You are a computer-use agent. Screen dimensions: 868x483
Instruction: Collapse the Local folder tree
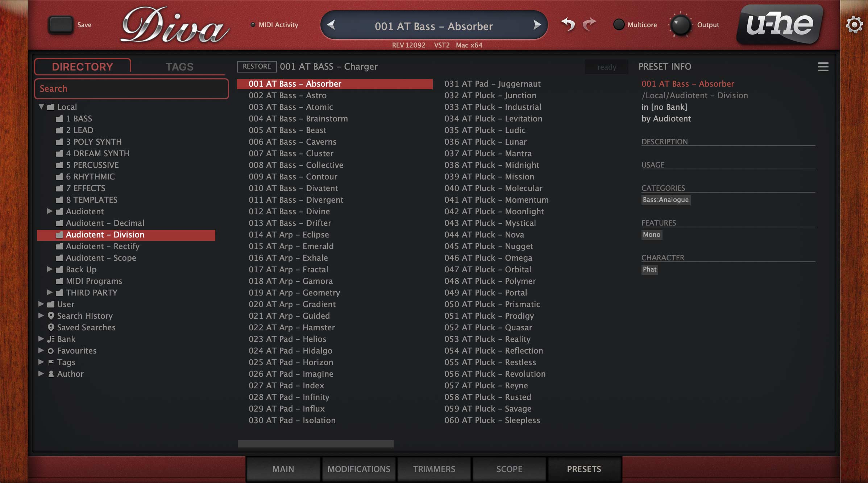[41, 107]
